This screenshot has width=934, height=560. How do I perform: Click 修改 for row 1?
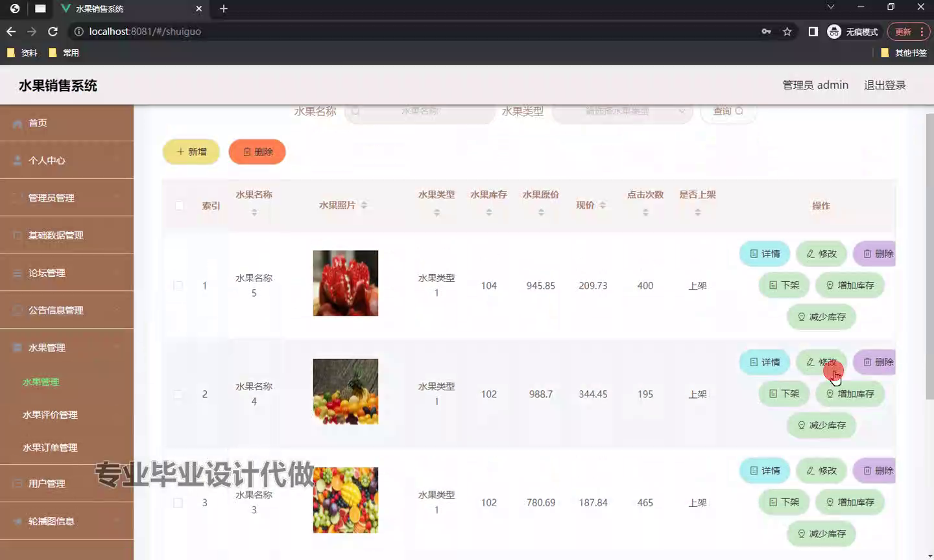point(821,253)
